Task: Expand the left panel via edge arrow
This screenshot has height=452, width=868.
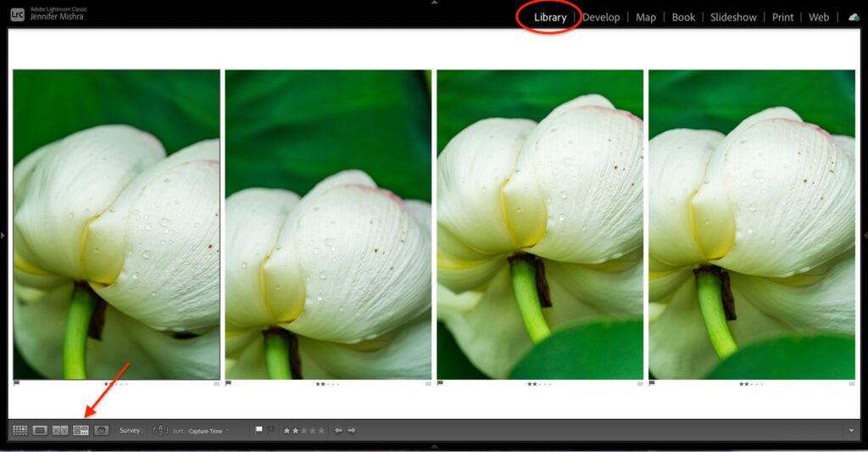Action: click(3, 236)
